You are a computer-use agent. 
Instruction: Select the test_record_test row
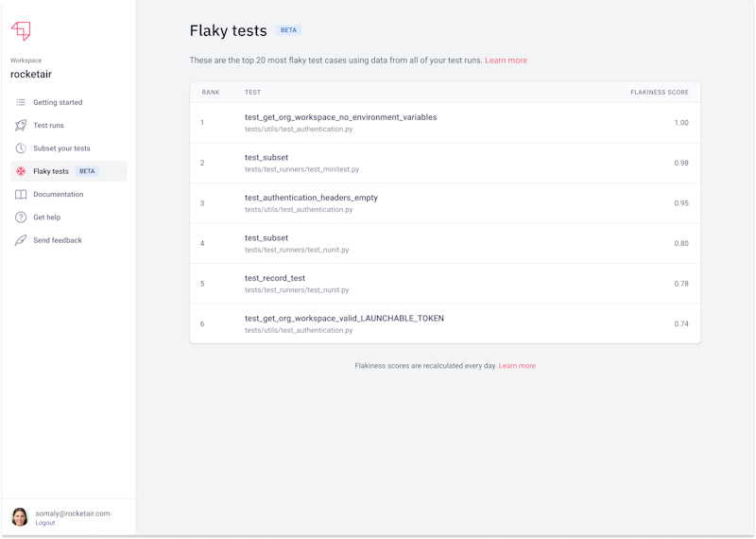(275, 278)
